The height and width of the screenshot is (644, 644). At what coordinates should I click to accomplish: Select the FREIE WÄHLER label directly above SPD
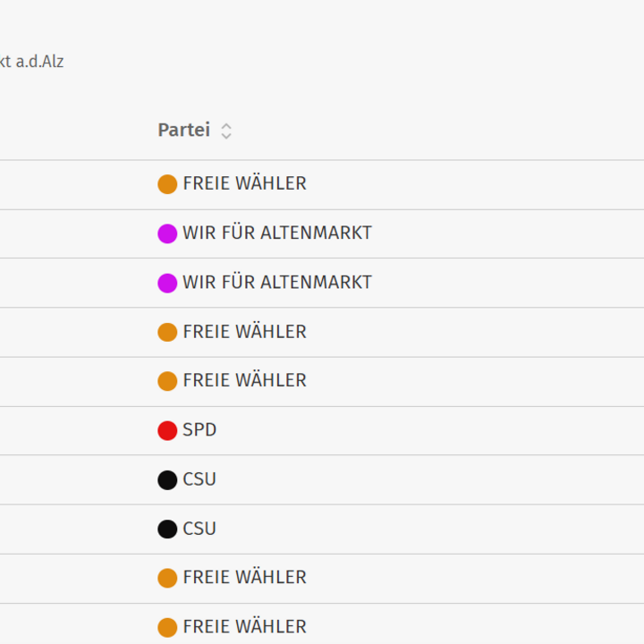coord(245,380)
